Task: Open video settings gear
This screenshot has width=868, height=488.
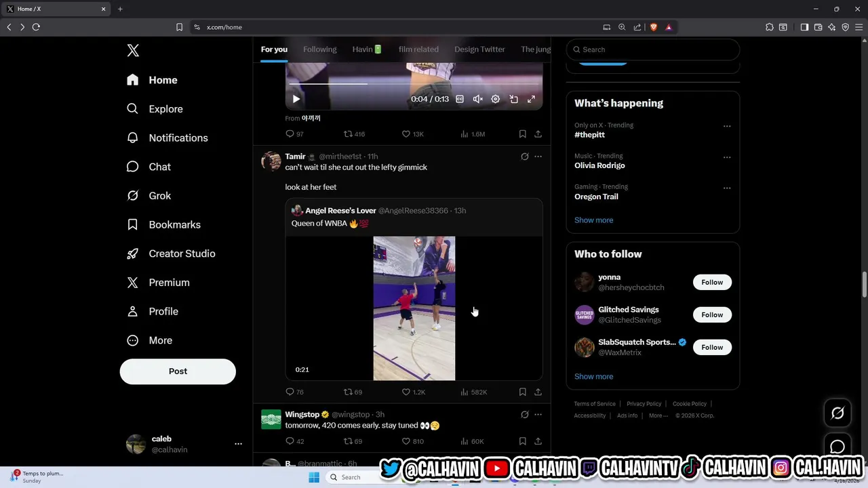Action: 496,99
